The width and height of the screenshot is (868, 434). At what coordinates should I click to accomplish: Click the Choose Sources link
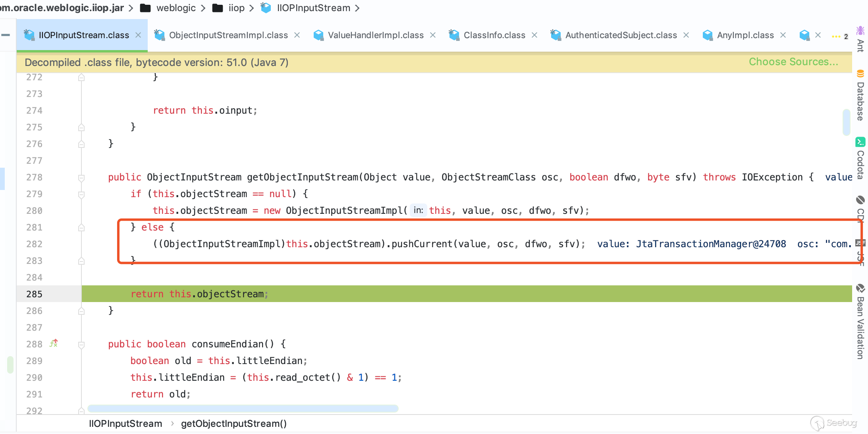coord(793,62)
